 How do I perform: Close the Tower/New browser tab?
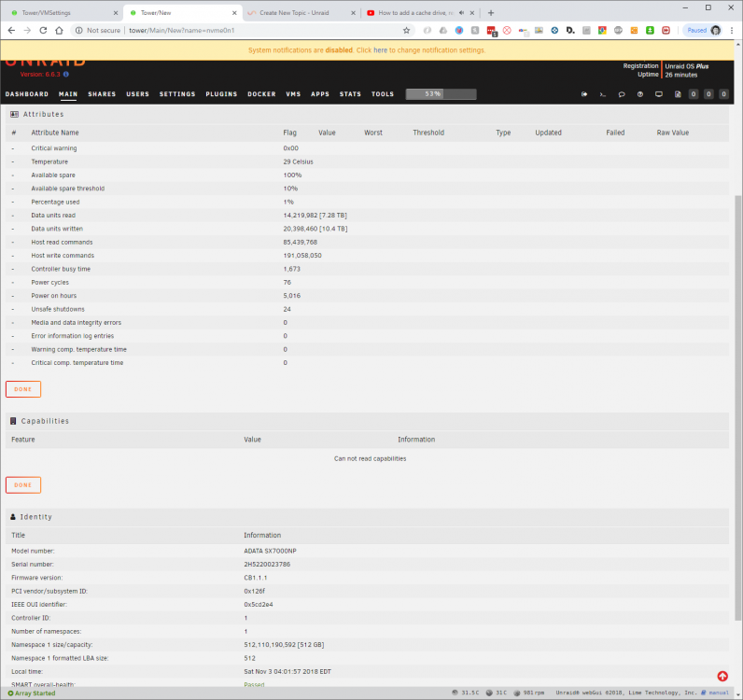(234, 13)
